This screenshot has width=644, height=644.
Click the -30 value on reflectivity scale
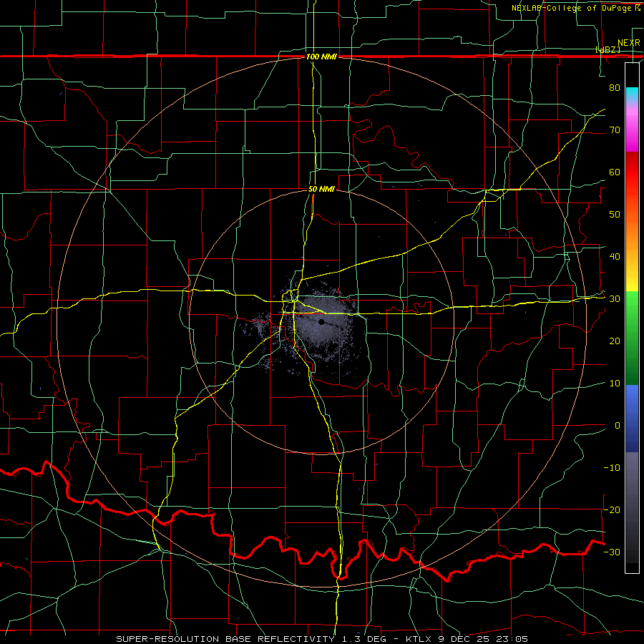612,552
